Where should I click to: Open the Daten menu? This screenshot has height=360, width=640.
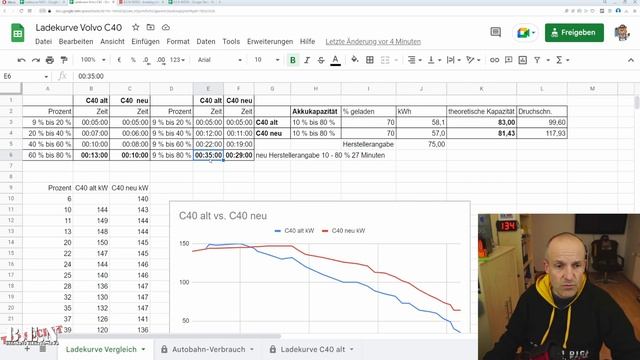click(206, 42)
